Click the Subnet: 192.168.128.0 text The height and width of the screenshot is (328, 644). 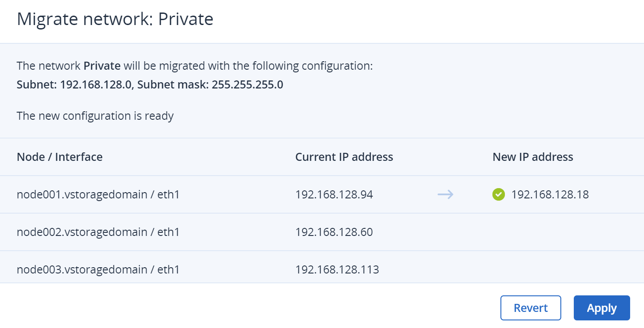(x=74, y=84)
